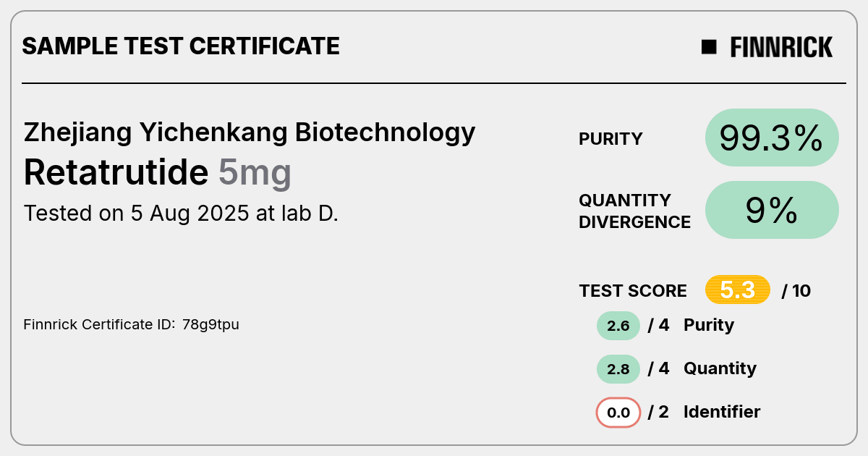
Task: Click the Finnrick black square logo icon
Action: pos(709,47)
